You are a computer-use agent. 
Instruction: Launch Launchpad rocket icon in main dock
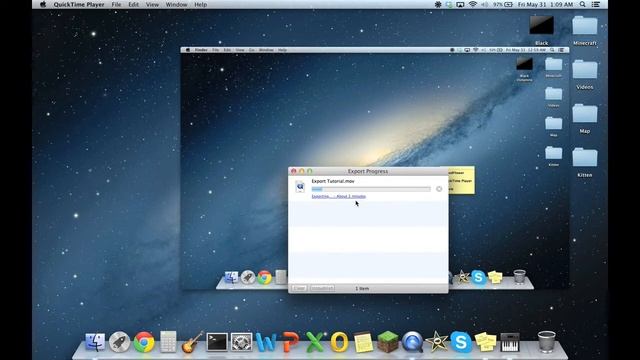point(119,342)
